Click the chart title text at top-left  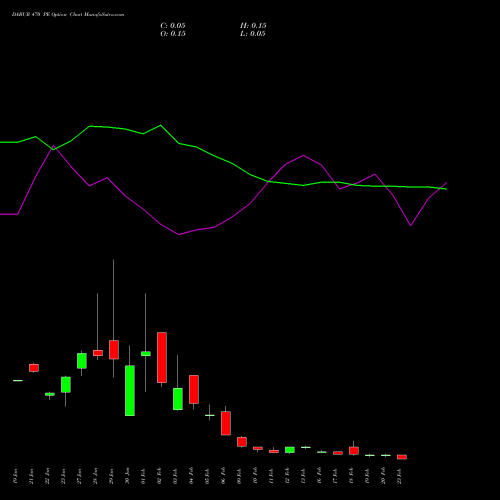click(x=68, y=15)
